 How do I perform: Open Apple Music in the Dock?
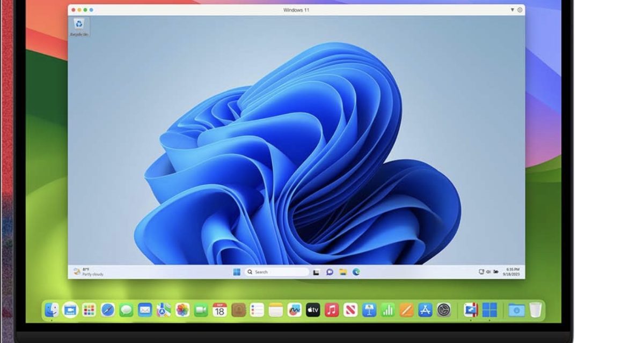332,310
